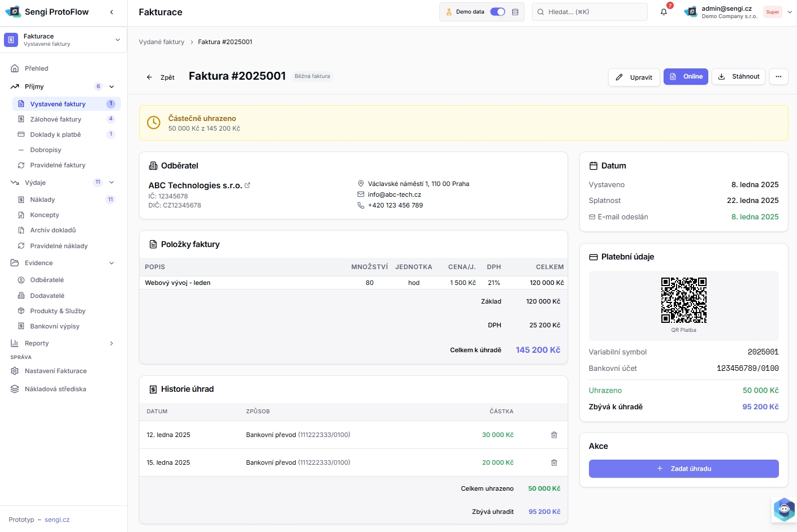The height and width of the screenshot is (532, 797).
Task: Collapse the sidebar with the arrow icon
Action: tap(111, 12)
